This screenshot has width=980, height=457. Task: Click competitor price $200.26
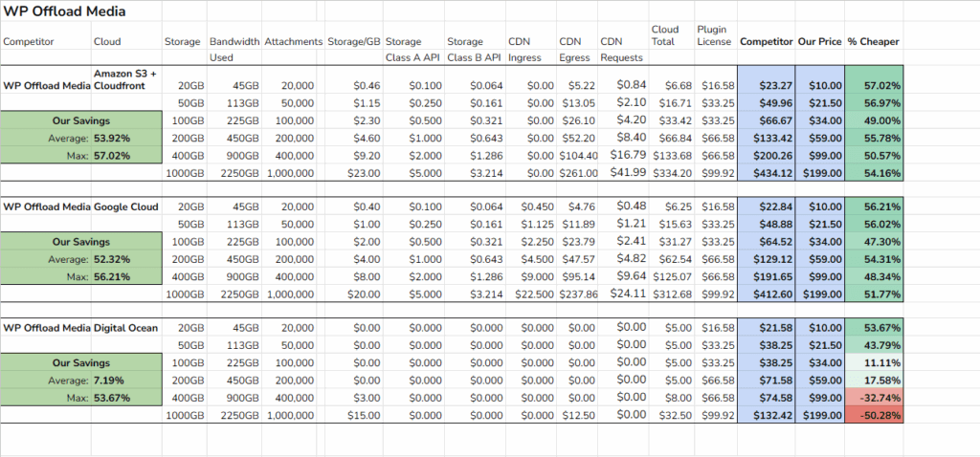(767, 156)
